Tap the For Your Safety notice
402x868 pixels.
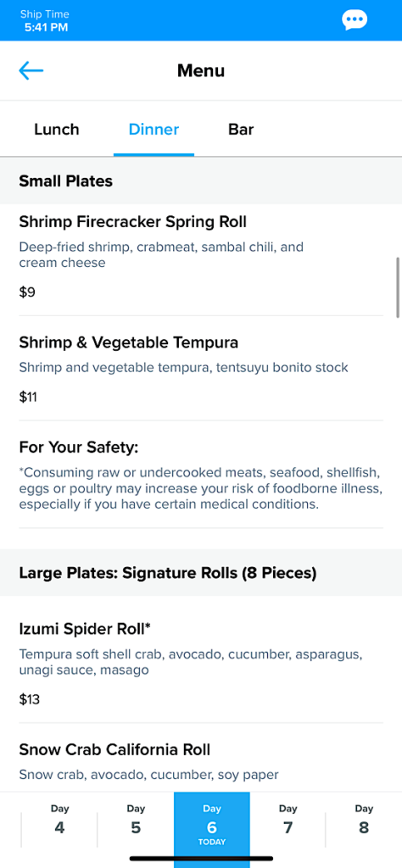click(201, 475)
